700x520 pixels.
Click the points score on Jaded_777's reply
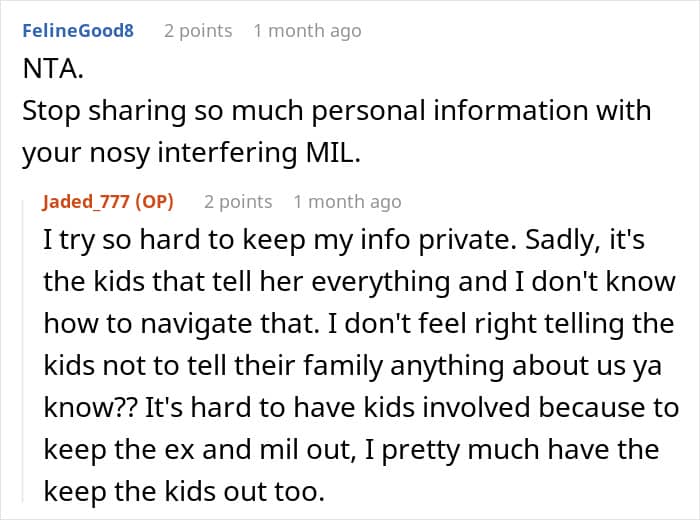tap(238, 202)
